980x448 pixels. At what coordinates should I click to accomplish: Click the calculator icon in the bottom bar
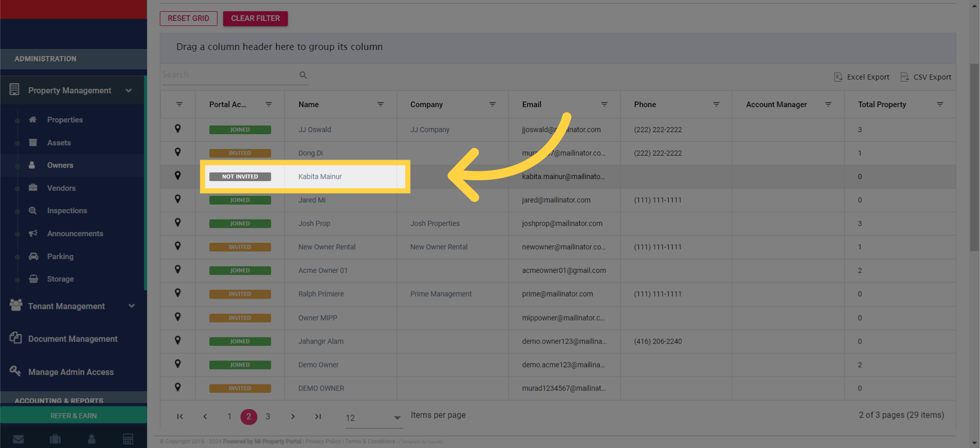tap(128, 439)
